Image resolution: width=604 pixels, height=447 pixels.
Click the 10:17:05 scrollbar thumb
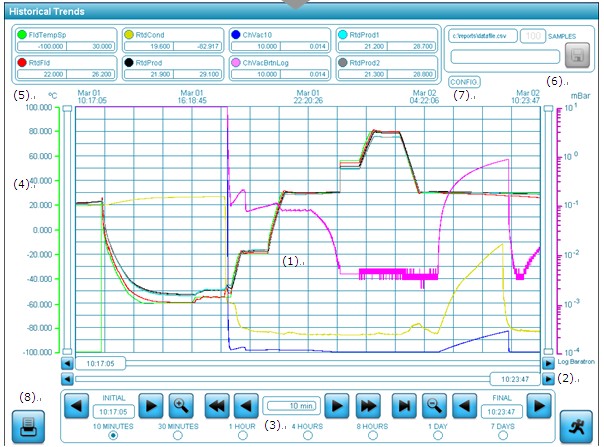(x=101, y=363)
